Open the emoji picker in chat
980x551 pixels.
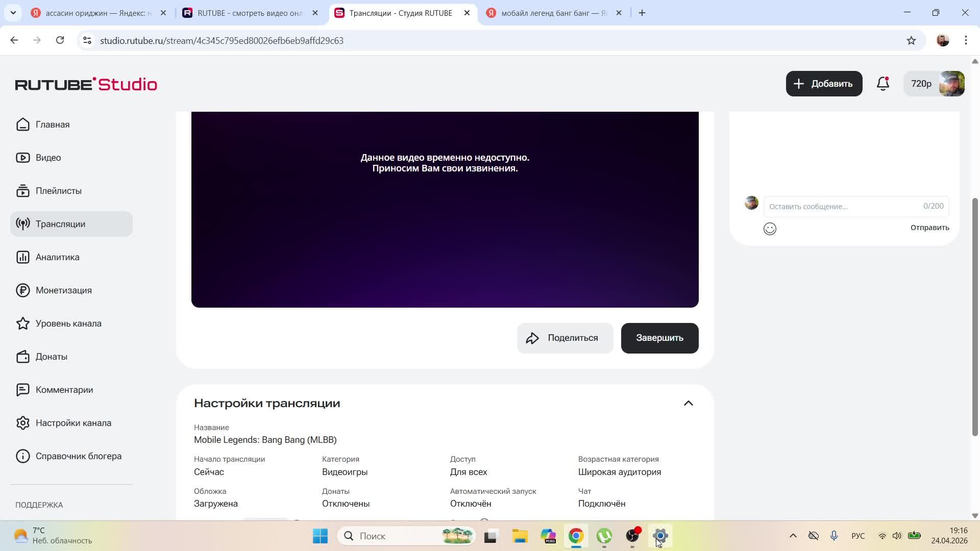(770, 229)
